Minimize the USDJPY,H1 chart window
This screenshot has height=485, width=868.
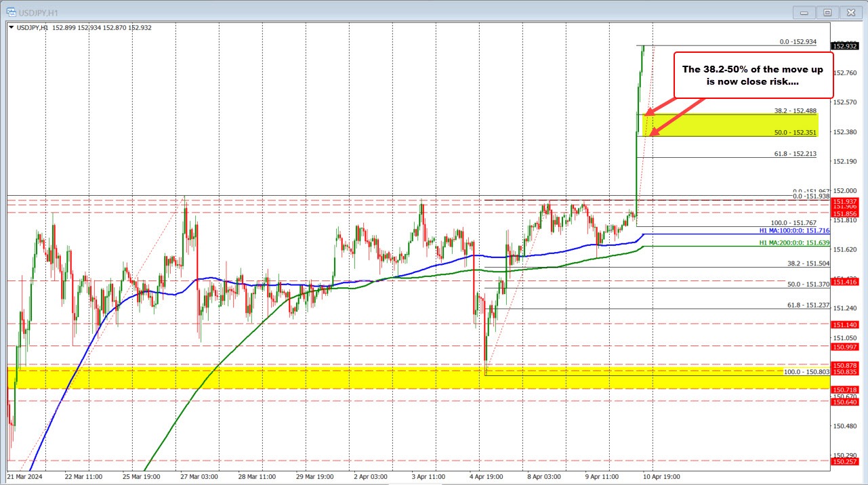click(x=804, y=12)
